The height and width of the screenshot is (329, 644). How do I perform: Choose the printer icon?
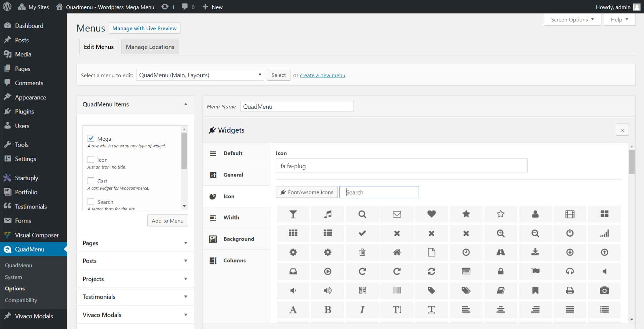point(570,291)
